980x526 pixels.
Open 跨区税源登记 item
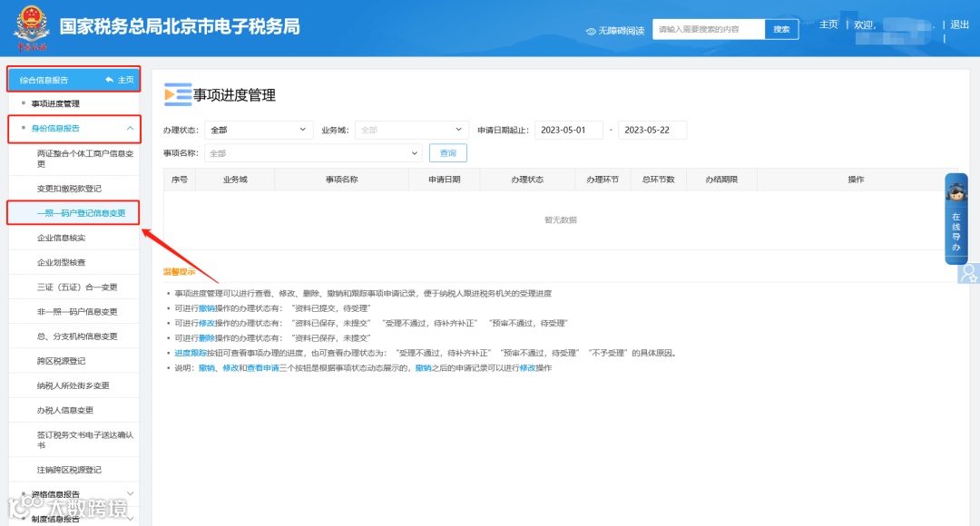(62, 361)
